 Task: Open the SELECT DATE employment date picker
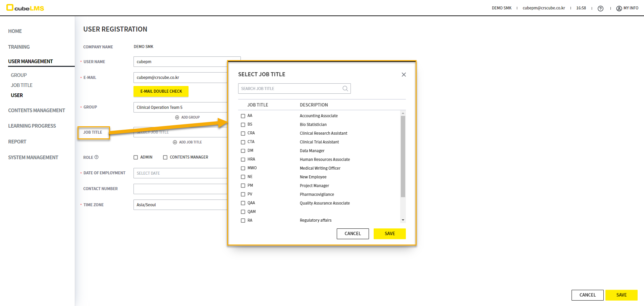[180, 173]
